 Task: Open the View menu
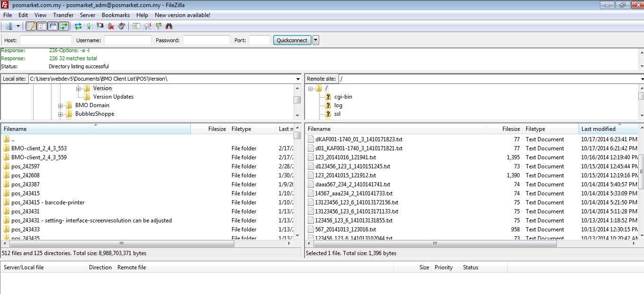41,15
